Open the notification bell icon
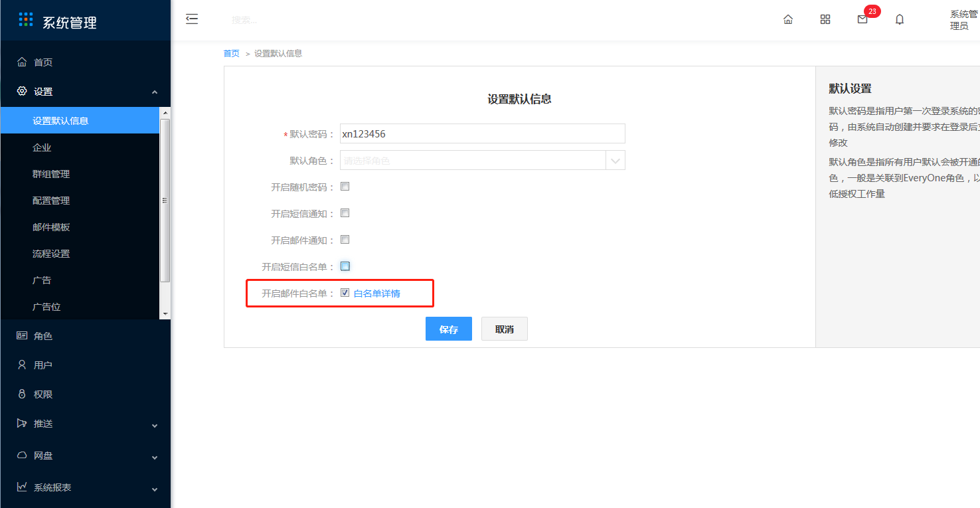This screenshot has height=508, width=980. 900,19
